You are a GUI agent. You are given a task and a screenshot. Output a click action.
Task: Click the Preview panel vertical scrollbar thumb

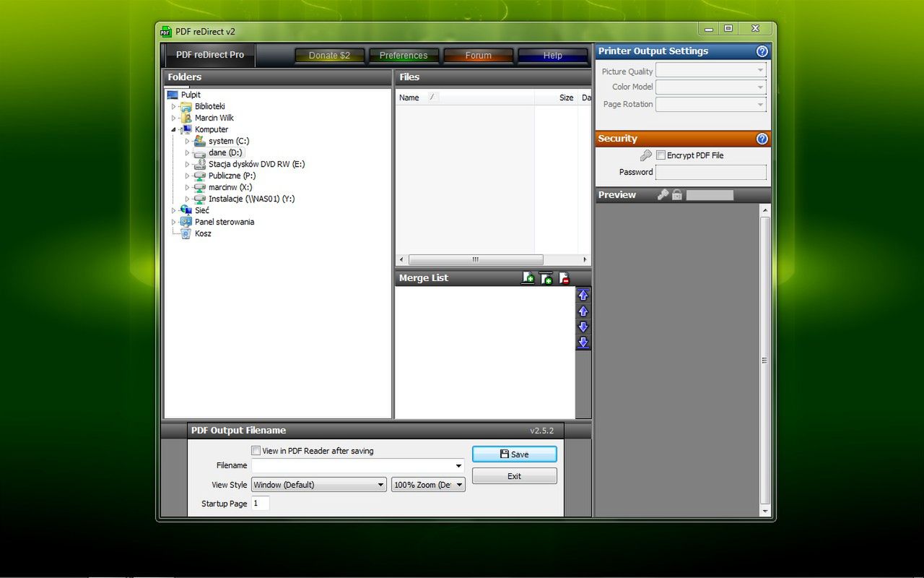(x=765, y=360)
